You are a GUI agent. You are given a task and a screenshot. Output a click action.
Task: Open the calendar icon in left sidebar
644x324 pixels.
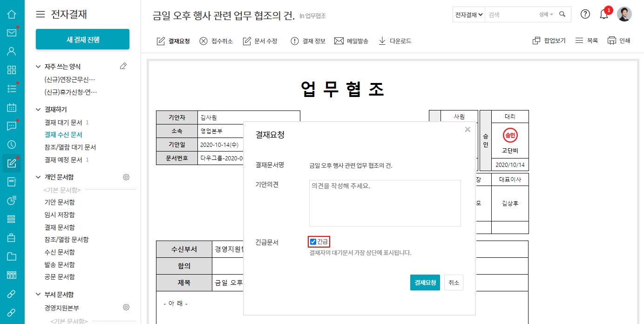coord(12,108)
